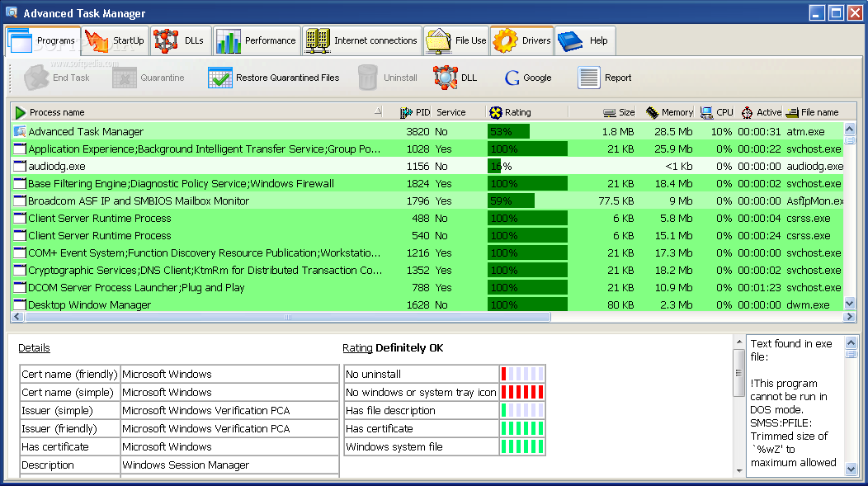Select the audiodg.exe process row
This screenshot has width=868, height=486.
pyautogui.click(x=427, y=166)
